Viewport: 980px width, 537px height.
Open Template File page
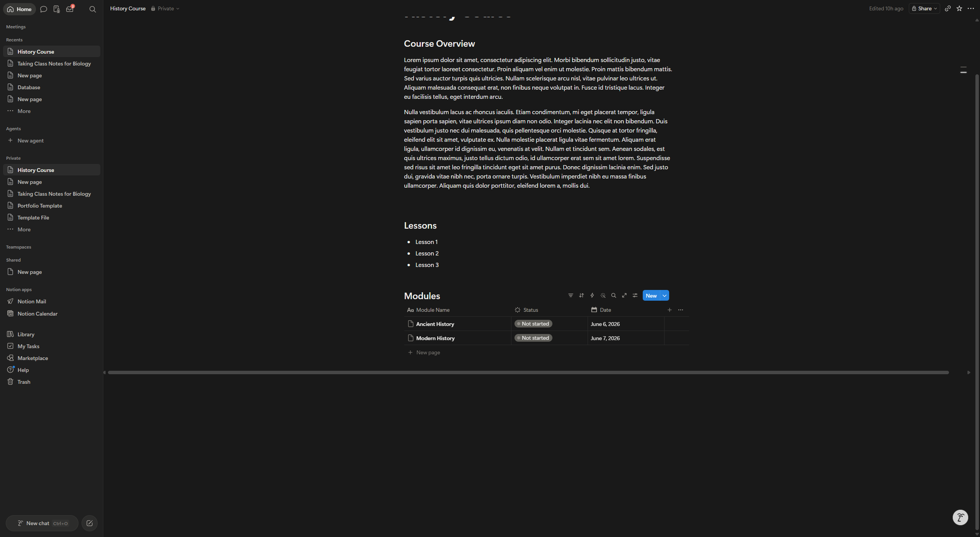(52, 218)
